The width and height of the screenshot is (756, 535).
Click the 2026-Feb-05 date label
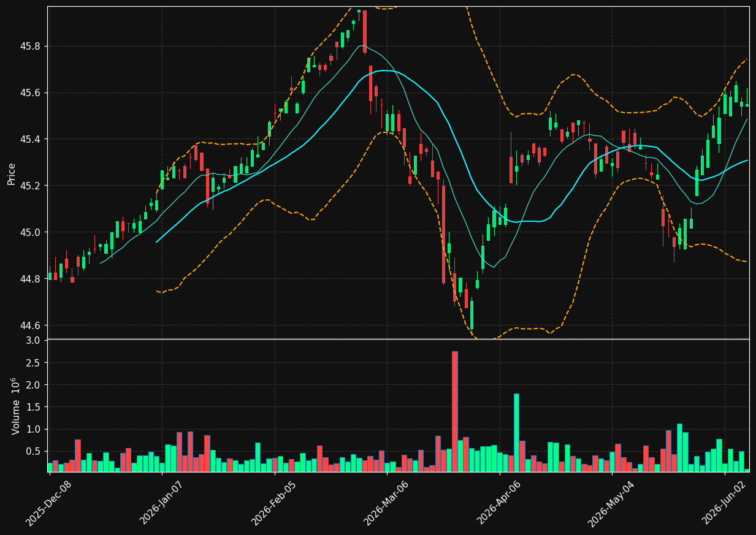coord(274,503)
